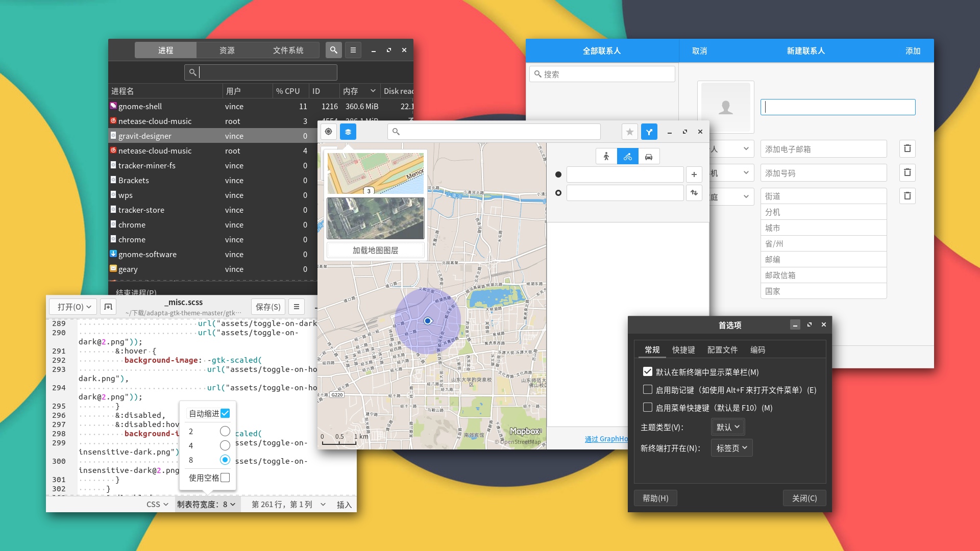Viewport: 980px width, 551px height.
Task: Click the first netease-cloud-music process icon
Action: pos(113,120)
